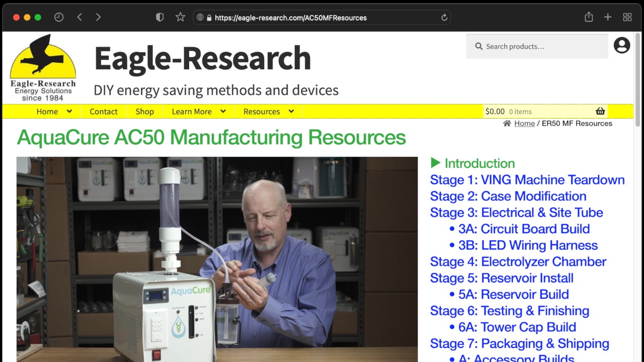The width and height of the screenshot is (644, 362).
Task: Open the share icon in browser toolbar
Action: [x=589, y=17]
